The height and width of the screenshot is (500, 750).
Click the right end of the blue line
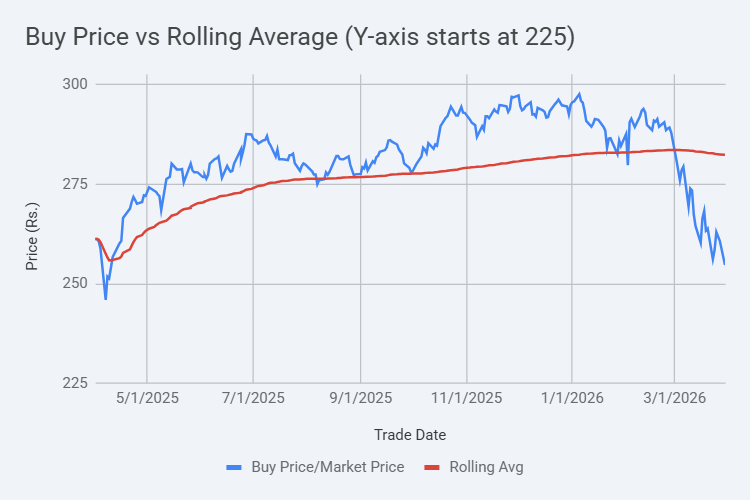tap(724, 263)
